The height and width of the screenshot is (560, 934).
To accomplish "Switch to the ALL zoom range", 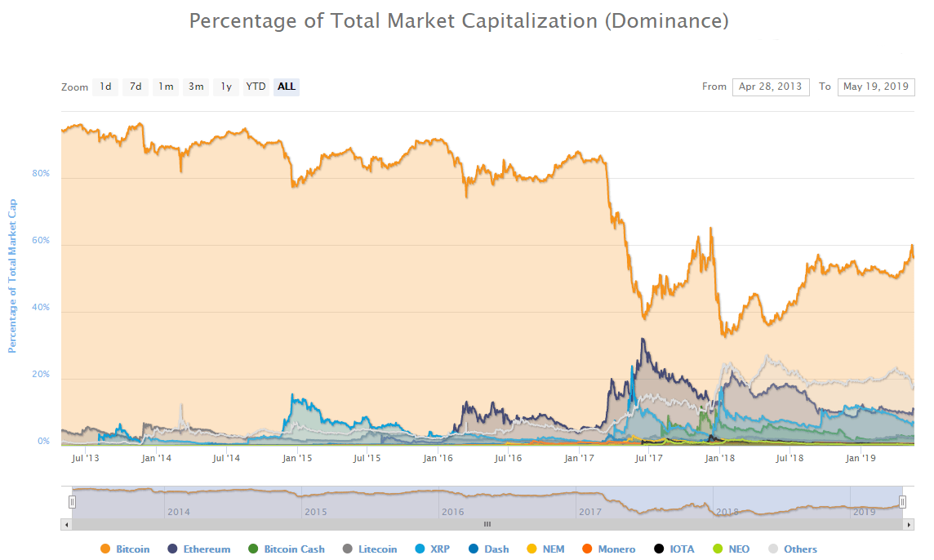I will [286, 87].
